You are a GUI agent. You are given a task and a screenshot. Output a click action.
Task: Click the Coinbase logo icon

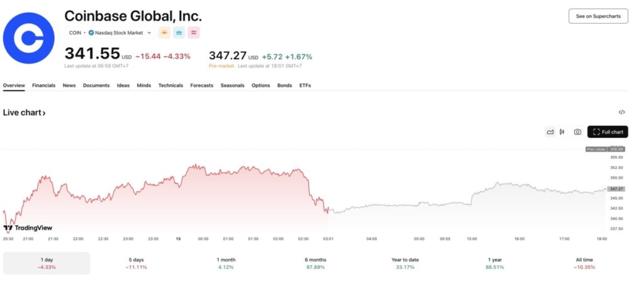coord(29,38)
